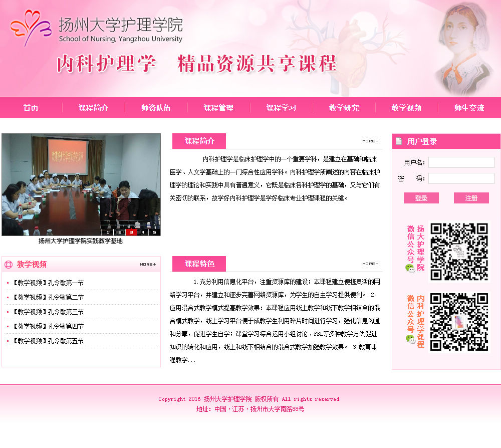Click the 课程特色 section header tab
Image resolution: width=501 pixels, height=448 pixels.
point(199,264)
